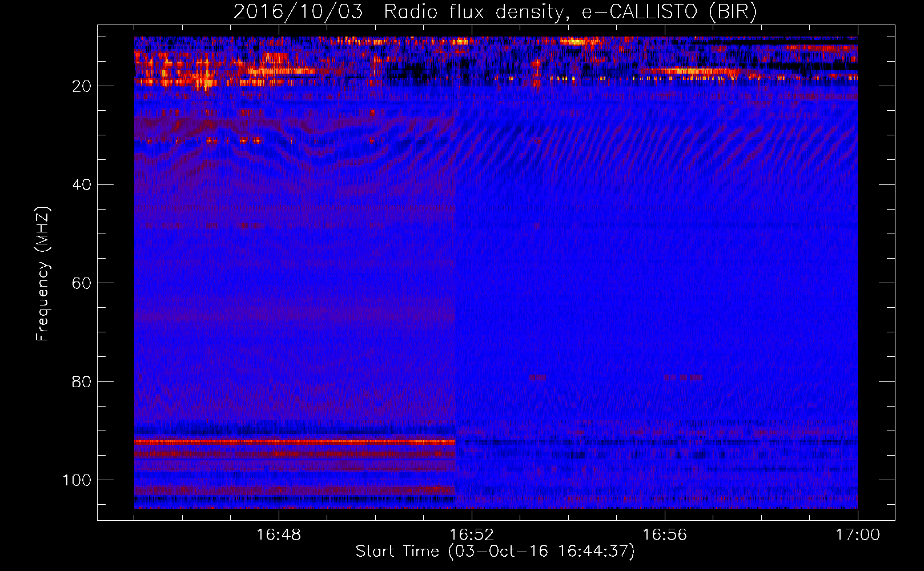Click the '16:52' time tick label
This screenshot has height=571, width=924.
coord(472,535)
